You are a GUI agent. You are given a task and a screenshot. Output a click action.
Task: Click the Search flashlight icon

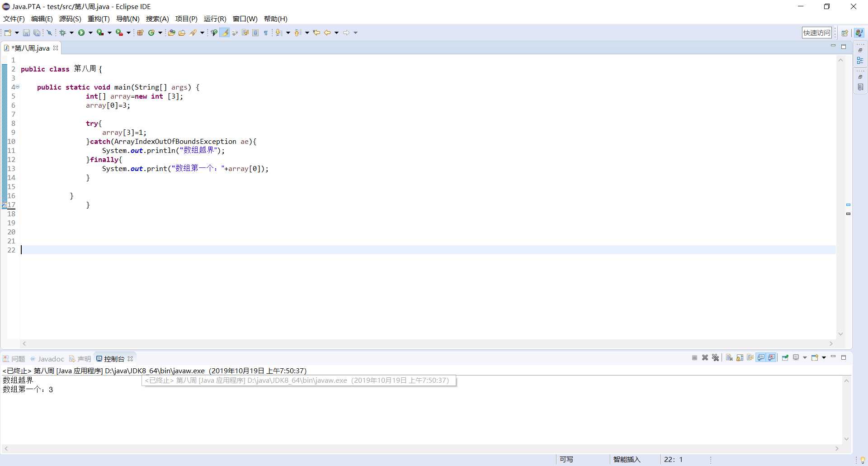click(193, 33)
